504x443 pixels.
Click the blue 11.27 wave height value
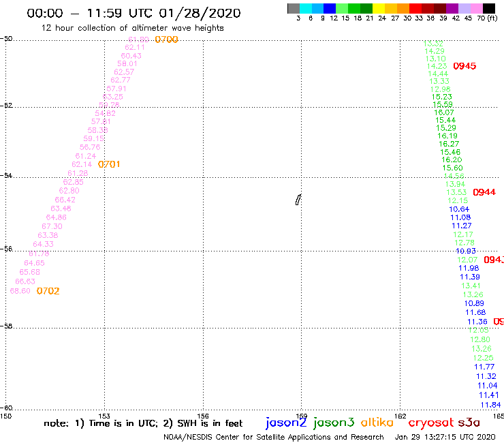pyautogui.click(x=462, y=226)
